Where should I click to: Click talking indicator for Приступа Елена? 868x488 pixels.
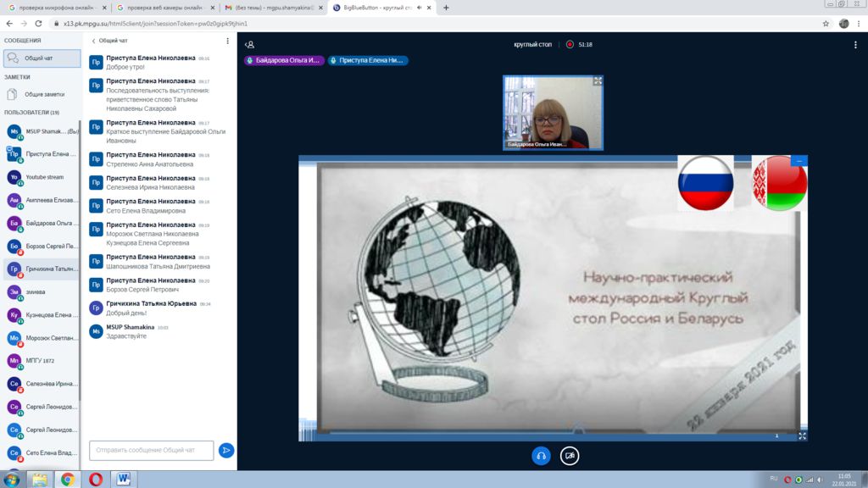click(x=368, y=60)
